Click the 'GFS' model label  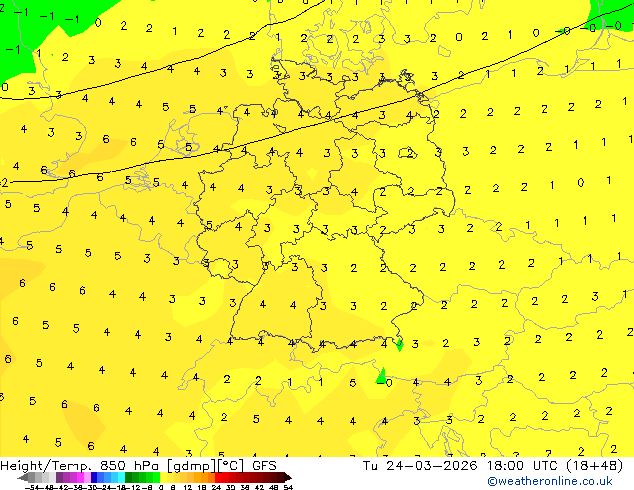[264, 466]
